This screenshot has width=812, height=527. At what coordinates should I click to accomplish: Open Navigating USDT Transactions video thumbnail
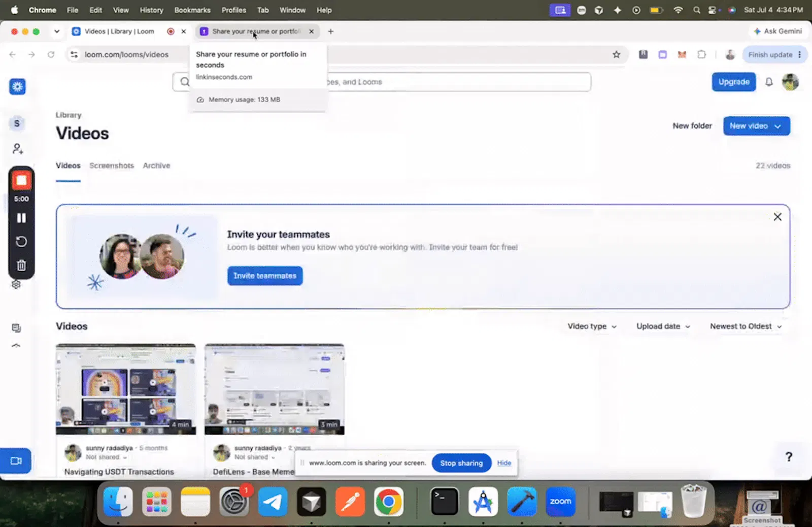pyautogui.click(x=126, y=389)
